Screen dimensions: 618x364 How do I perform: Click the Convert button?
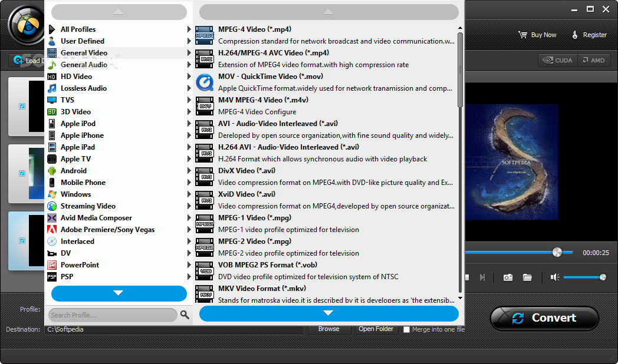coord(545,318)
